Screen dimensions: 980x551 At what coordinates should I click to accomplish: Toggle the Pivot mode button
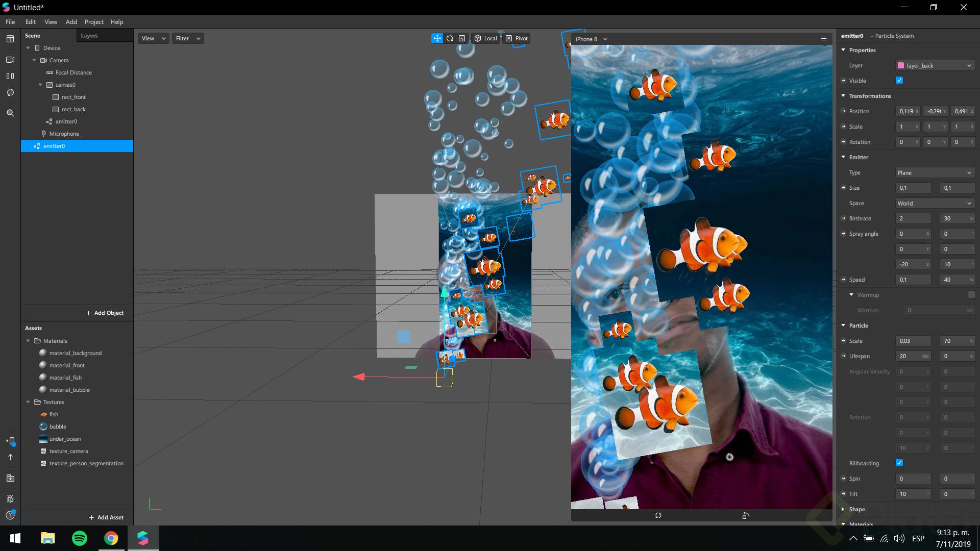tap(517, 38)
